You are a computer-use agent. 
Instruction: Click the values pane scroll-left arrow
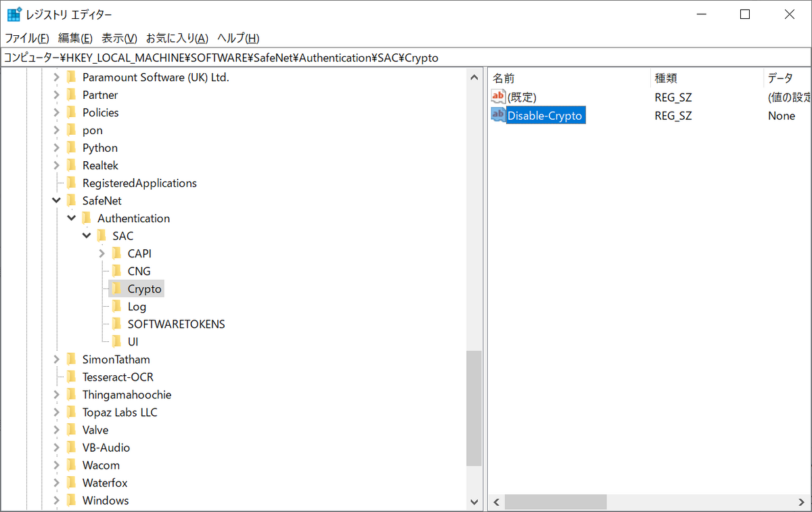(x=496, y=502)
